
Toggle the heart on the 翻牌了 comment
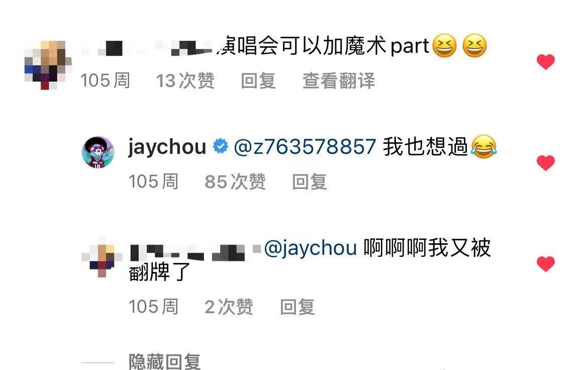546,263
